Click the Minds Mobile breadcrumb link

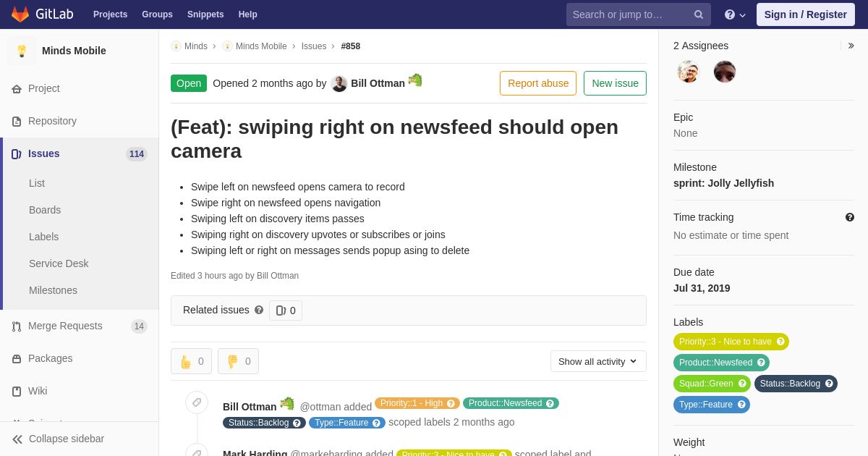click(261, 46)
